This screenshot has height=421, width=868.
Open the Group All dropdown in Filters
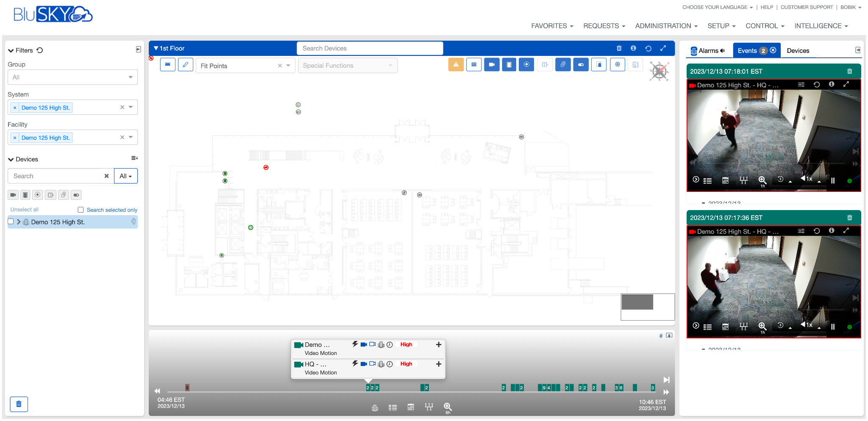72,77
